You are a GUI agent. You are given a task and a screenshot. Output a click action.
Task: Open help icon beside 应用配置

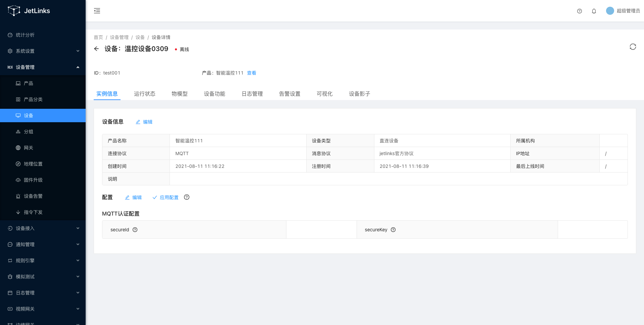coord(187,197)
